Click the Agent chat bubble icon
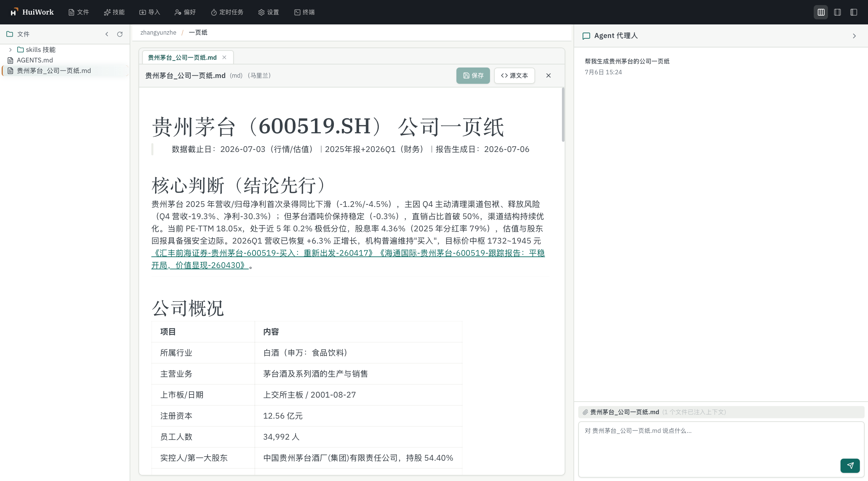Viewport: 868px width, 481px height. pos(586,36)
